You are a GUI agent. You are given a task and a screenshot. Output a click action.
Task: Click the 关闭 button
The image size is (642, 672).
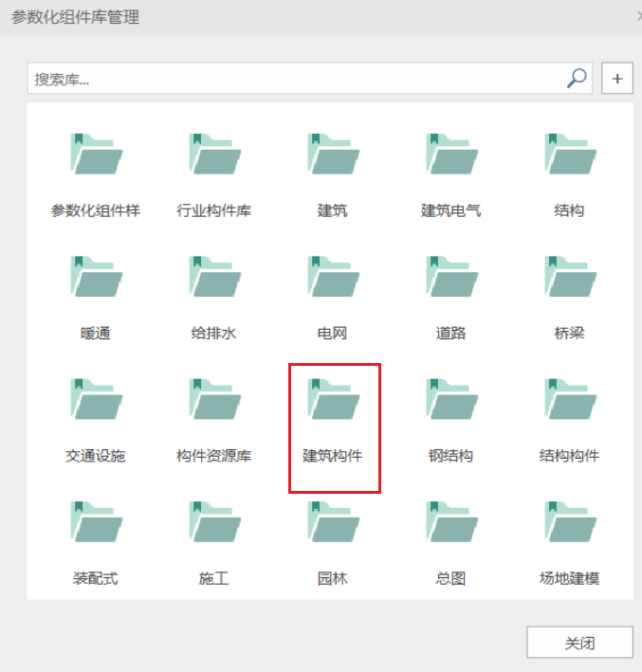tap(579, 643)
